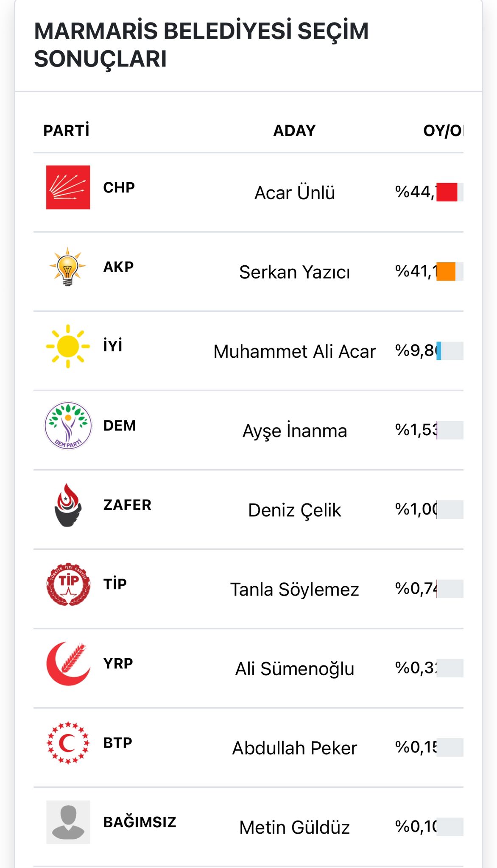Click the AKP light bulb logo
The image size is (497, 868).
pyautogui.click(x=67, y=267)
